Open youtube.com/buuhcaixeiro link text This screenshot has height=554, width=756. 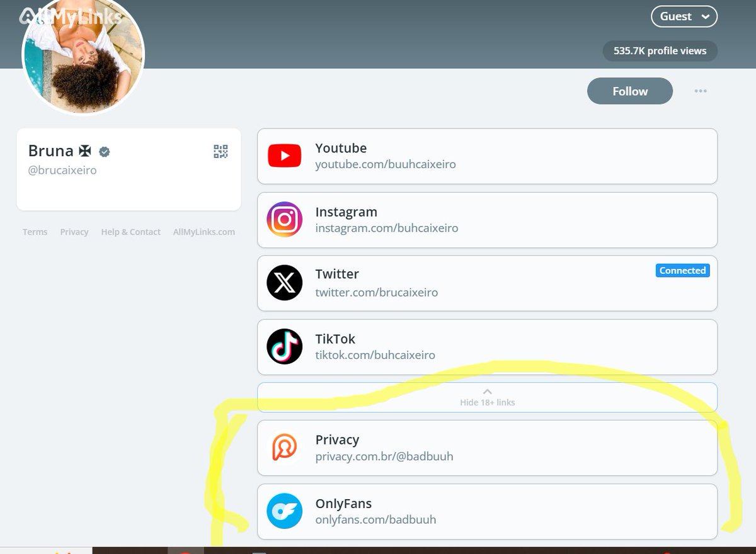pos(386,164)
